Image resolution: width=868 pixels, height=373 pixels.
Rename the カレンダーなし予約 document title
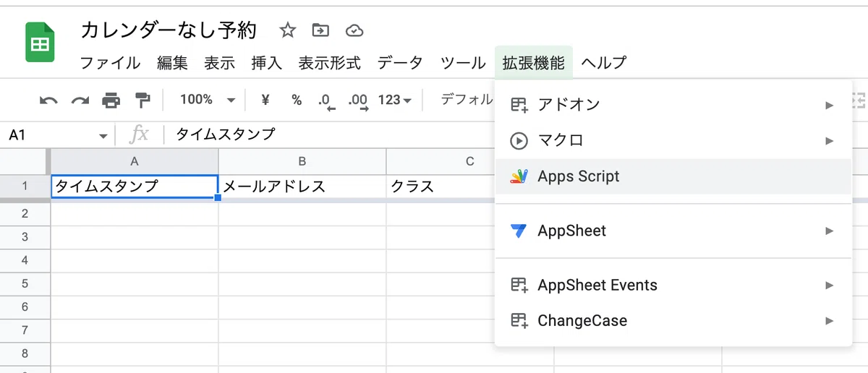169,30
